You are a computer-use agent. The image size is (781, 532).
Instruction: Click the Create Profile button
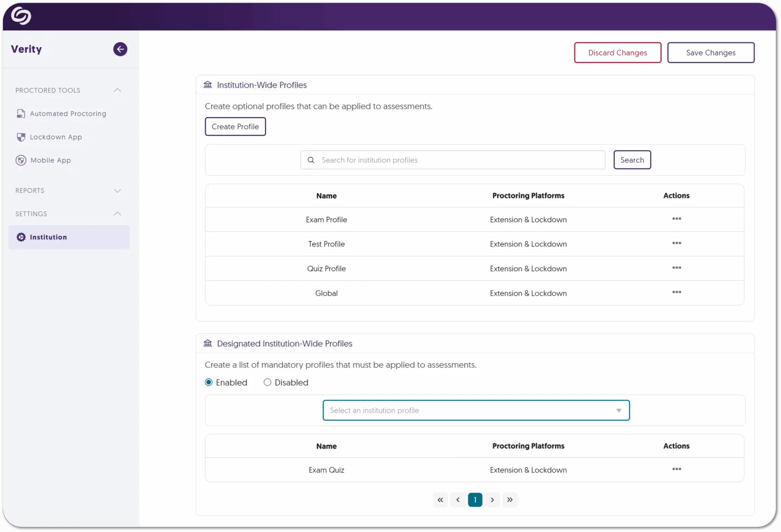235,126
